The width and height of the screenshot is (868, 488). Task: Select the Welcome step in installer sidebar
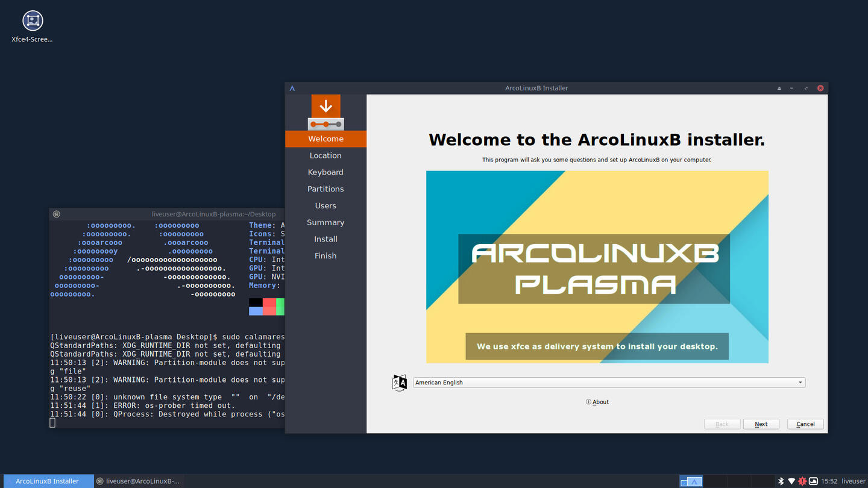pos(325,139)
